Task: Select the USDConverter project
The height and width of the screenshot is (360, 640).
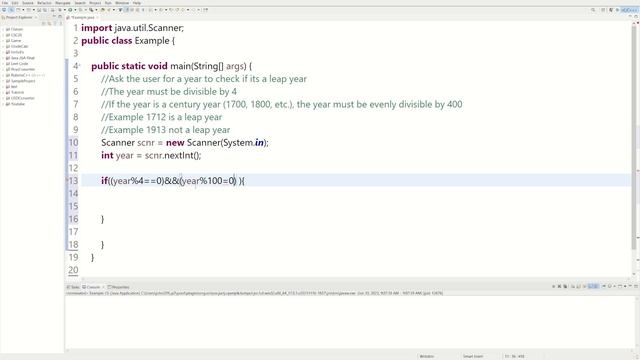Action: 22,98
